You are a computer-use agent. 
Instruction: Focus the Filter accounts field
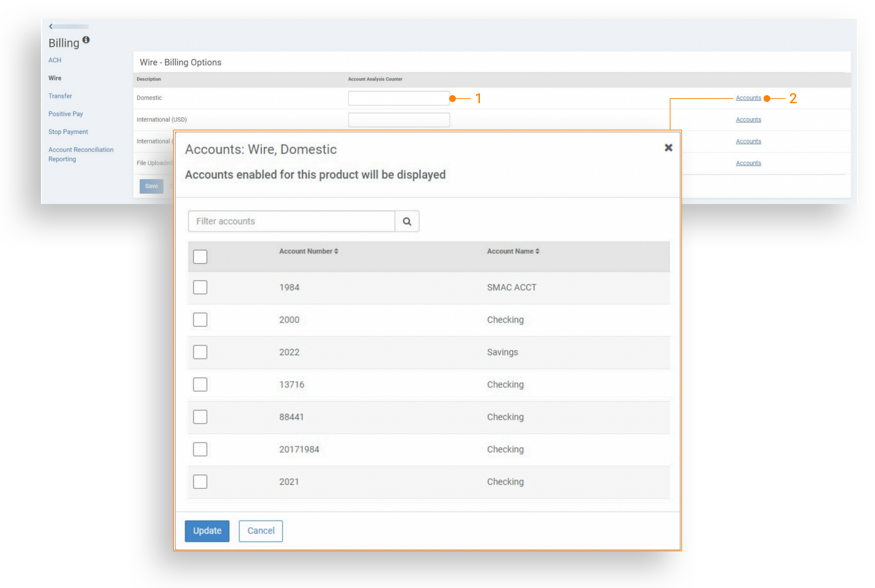pyautogui.click(x=291, y=221)
